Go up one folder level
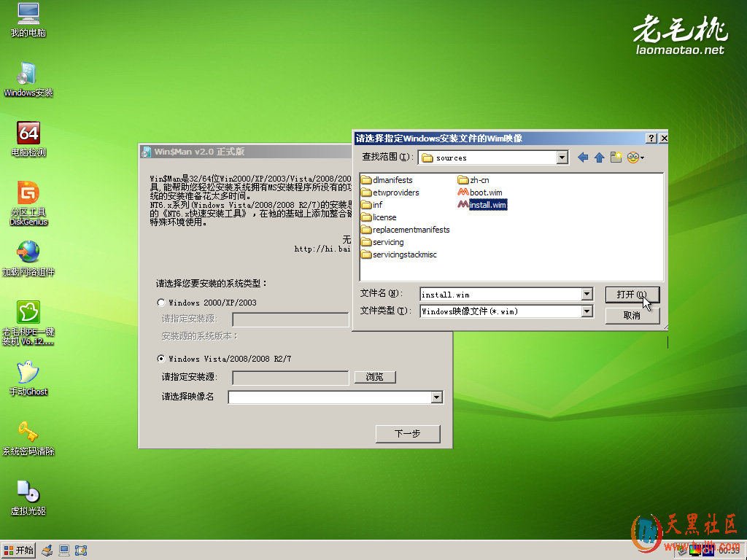The image size is (747, 560). point(599,157)
